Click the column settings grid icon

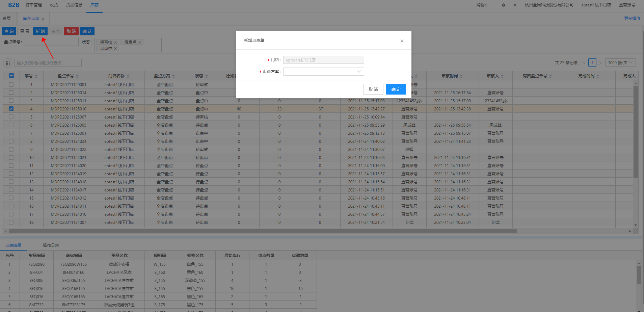tap(8, 63)
